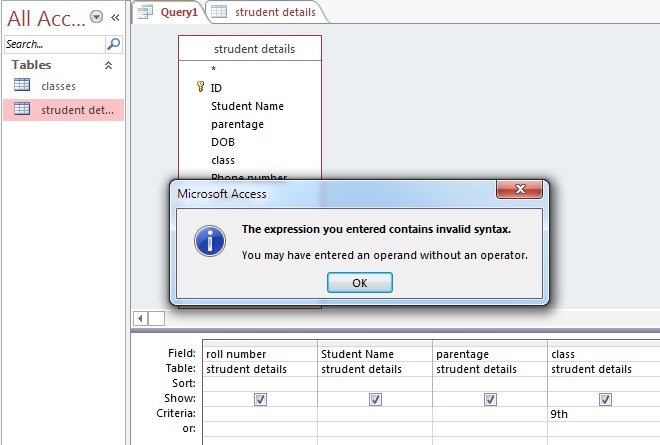
Task: Click the blue information icon in dialog
Action: point(210,241)
